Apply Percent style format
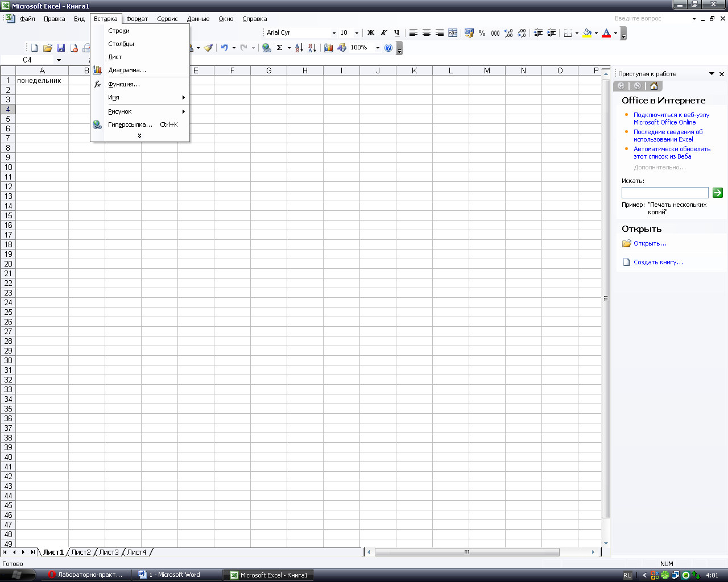The height and width of the screenshot is (582, 728). coord(482,33)
